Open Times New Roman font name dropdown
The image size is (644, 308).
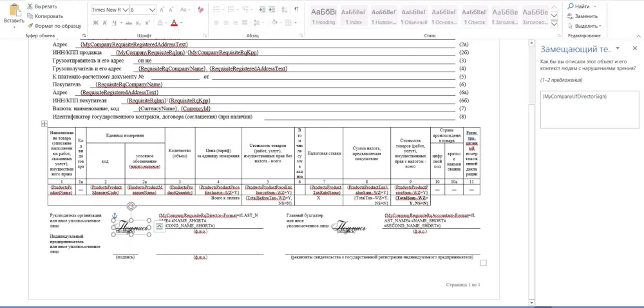point(126,10)
